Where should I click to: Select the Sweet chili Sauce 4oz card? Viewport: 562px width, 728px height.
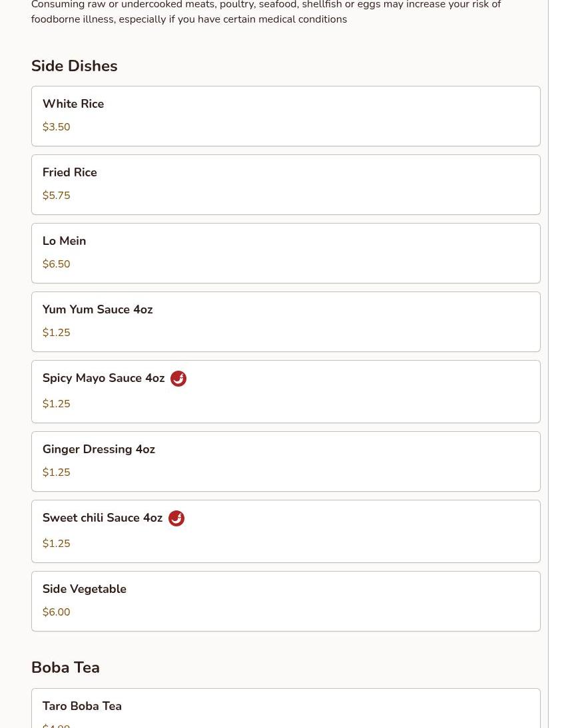coord(286,532)
